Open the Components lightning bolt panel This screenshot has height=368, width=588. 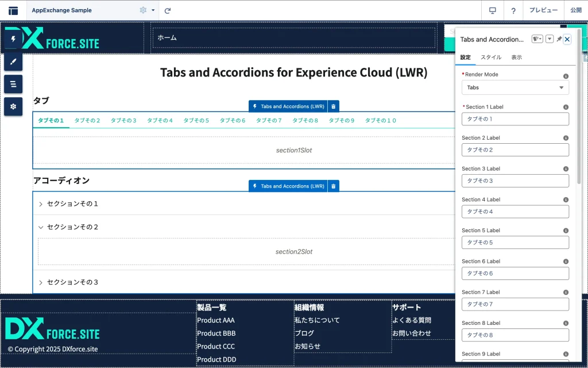click(x=13, y=39)
